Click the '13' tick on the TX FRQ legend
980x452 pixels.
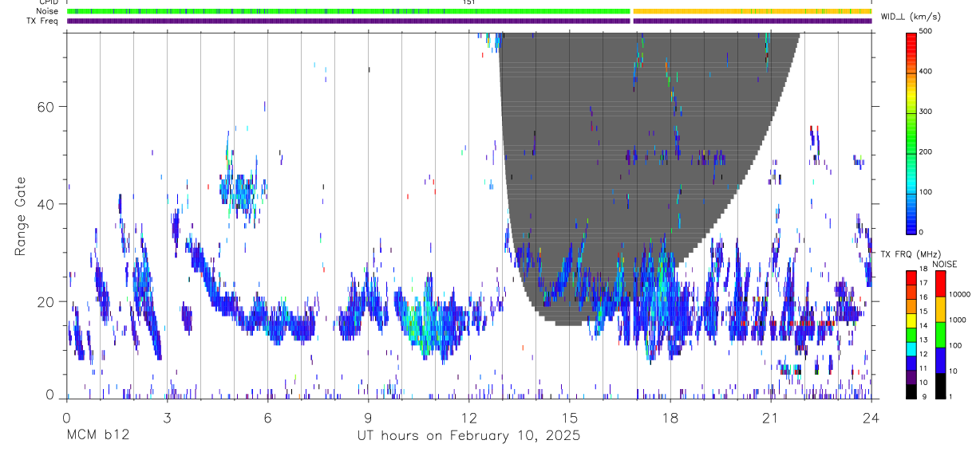click(922, 340)
